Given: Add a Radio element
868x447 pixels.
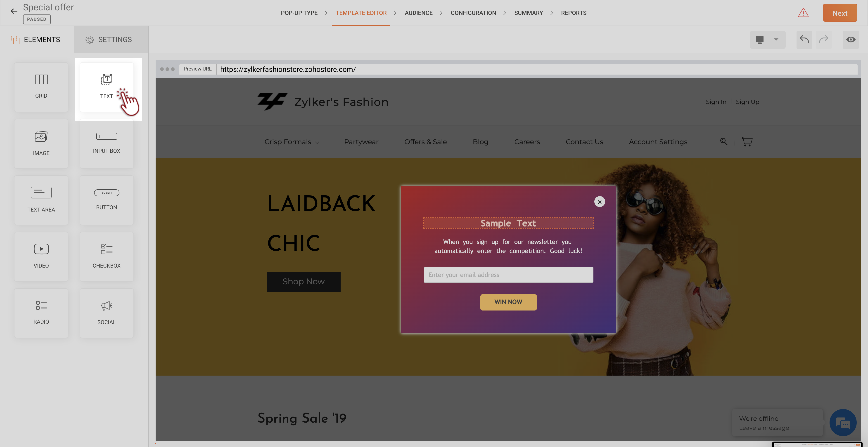Looking at the screenshot, I should click(x=41, y=313).
